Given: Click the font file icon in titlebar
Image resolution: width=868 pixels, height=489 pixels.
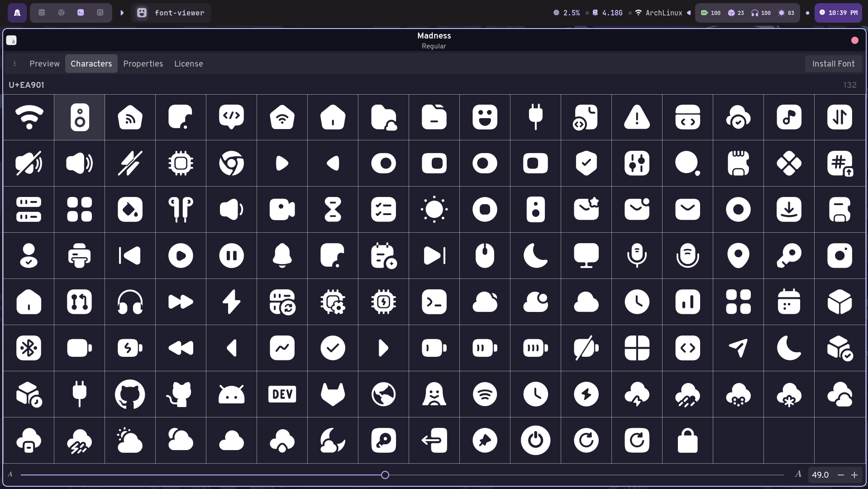Looking at the screenshot, I should [x=12, y=41].
